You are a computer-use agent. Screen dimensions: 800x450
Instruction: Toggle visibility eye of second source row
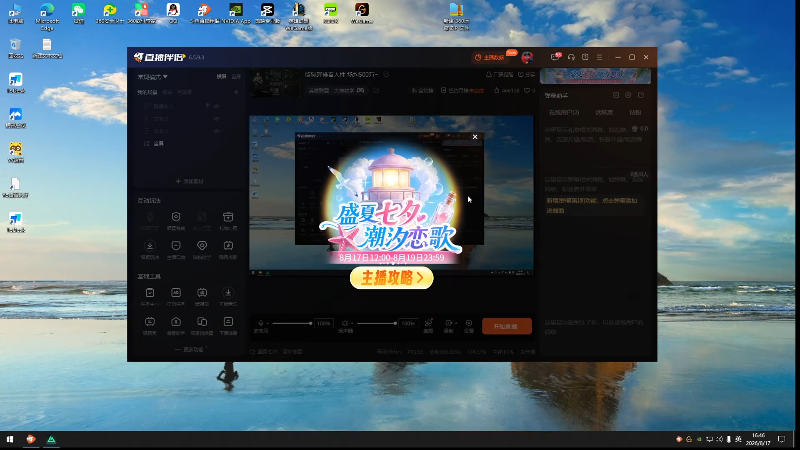point(217,118)
